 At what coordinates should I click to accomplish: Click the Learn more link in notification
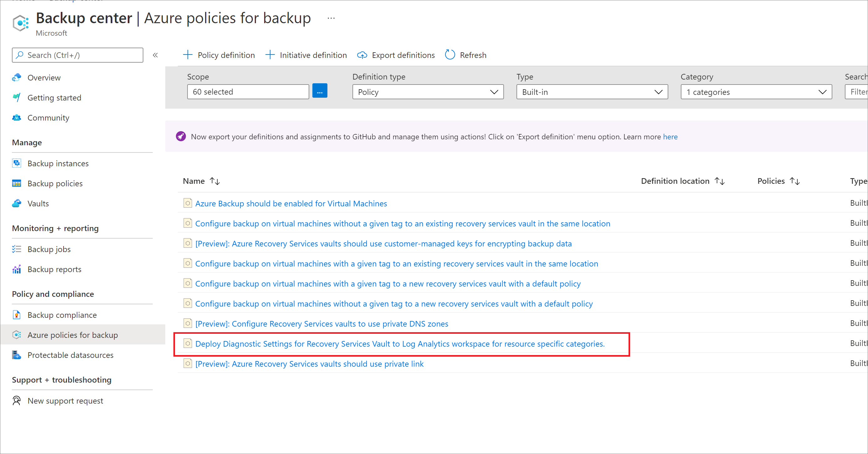coord(670,137)
